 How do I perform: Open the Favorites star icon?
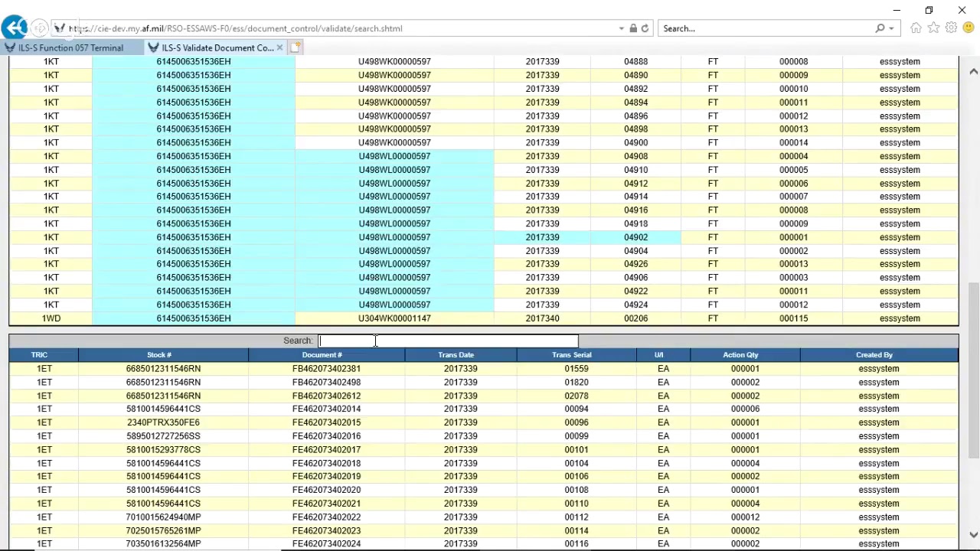tap(933, 28)
